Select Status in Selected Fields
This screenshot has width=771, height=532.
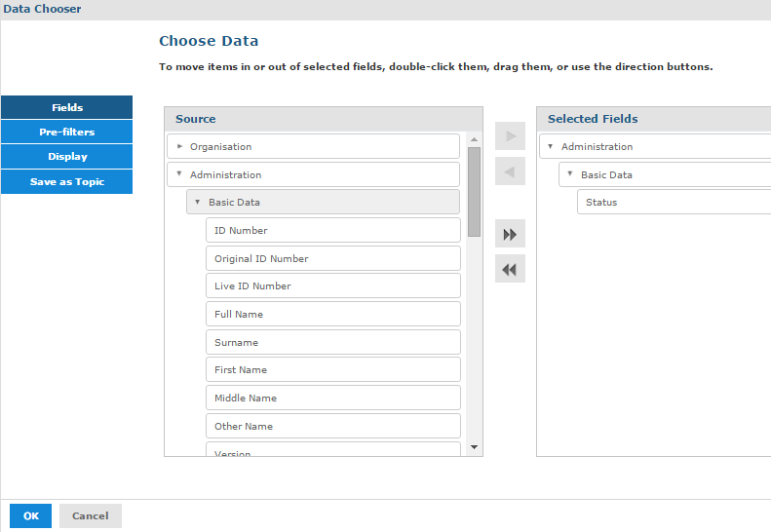click(673, 203)
